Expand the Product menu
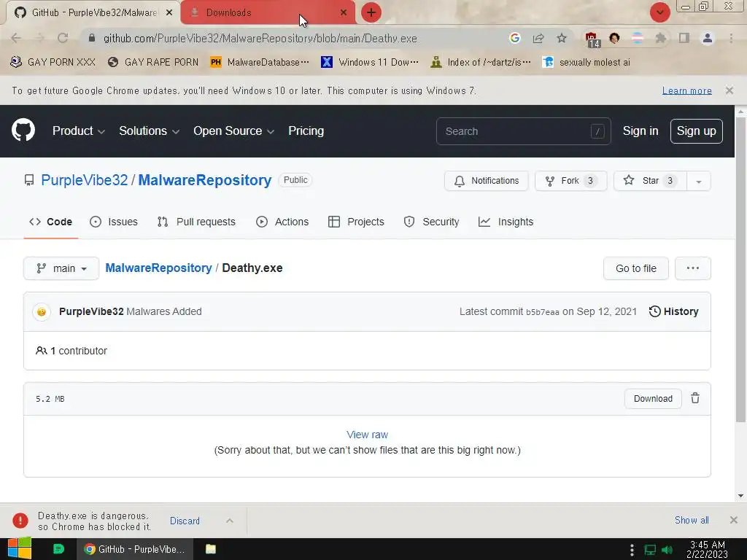 point(79,131)
